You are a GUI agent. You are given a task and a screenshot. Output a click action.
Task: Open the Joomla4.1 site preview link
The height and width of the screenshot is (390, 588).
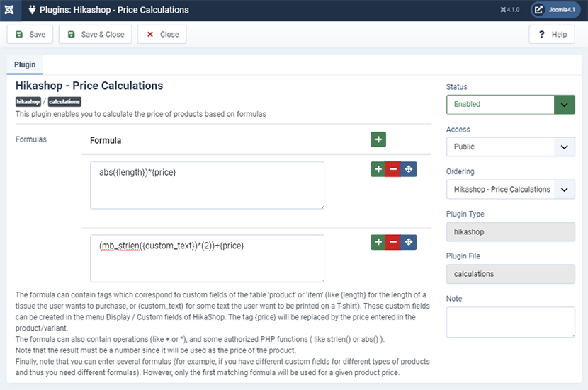click(555, 10)
